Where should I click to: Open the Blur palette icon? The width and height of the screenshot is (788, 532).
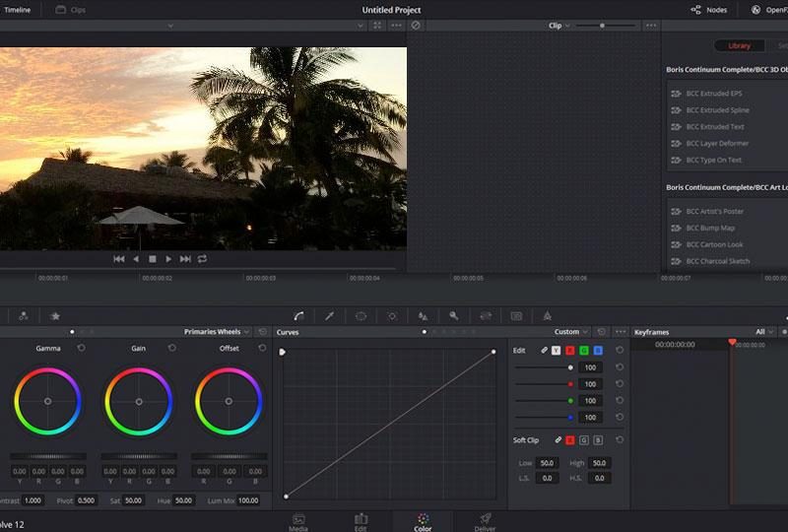[423, 316]
